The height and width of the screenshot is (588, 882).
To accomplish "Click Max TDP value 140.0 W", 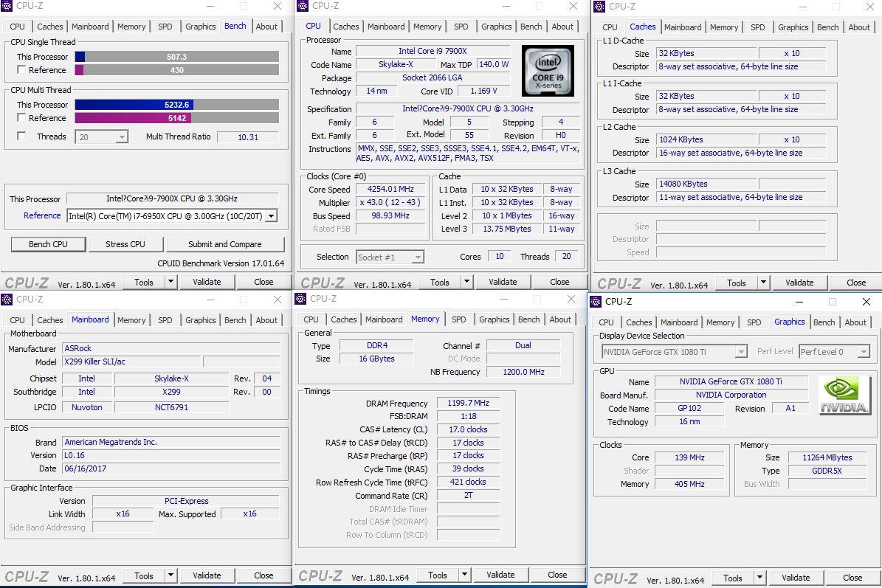I will [x=494, y=64].
